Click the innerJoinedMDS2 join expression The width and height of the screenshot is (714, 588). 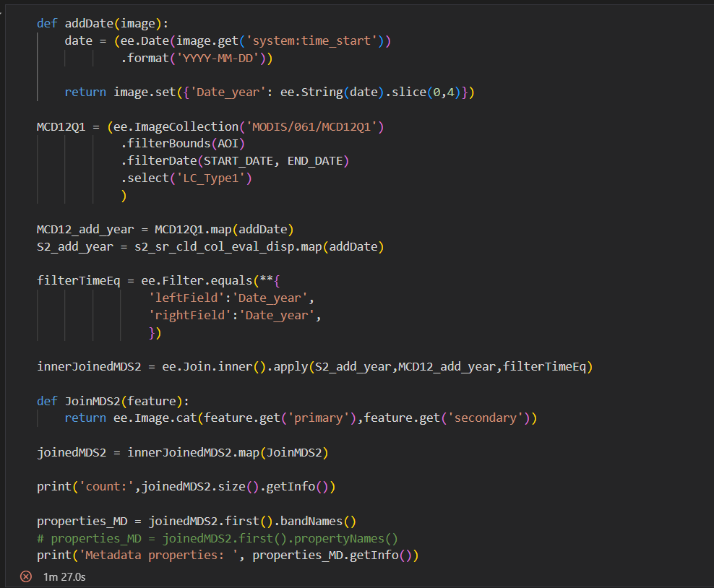click(x=85, y=366)
